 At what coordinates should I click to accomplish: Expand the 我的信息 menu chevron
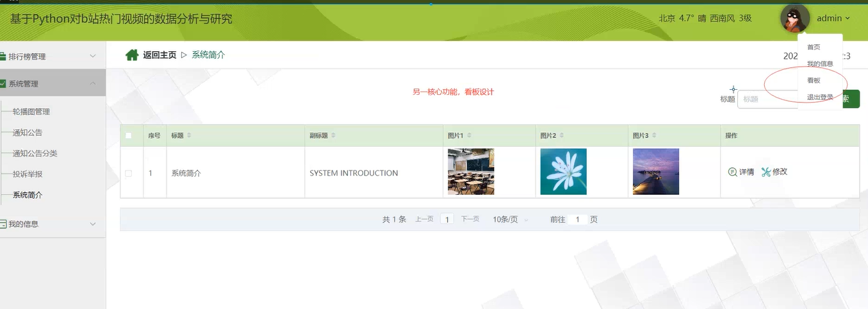pos(93,224)
